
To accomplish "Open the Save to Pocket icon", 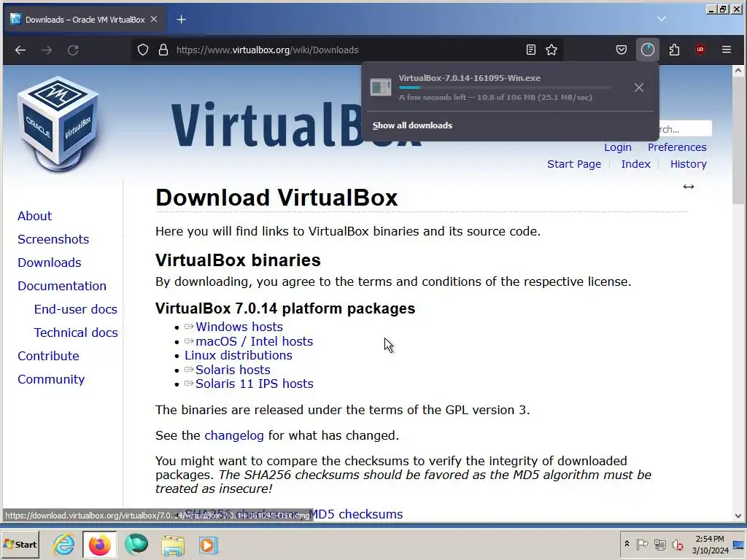I will pyautogui.click(x=622, y=50).
